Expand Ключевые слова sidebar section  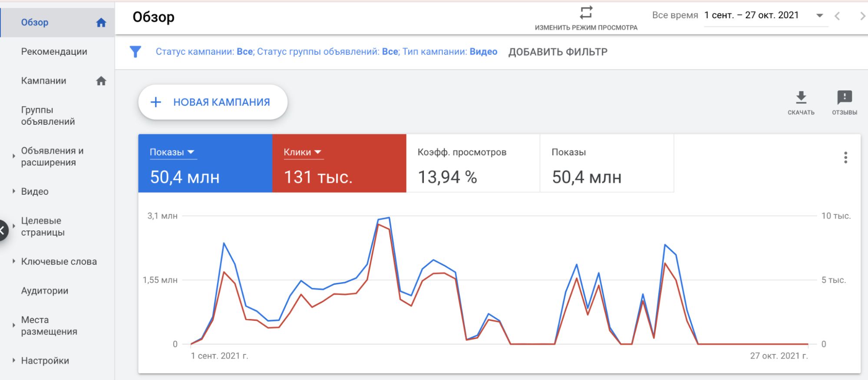tap(14, 261)
